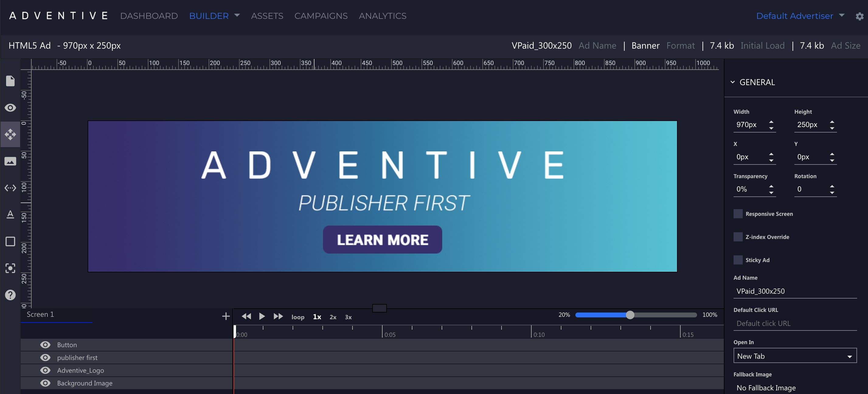Enable the Responsive Screen checkbox

click(x=738, y=214)
